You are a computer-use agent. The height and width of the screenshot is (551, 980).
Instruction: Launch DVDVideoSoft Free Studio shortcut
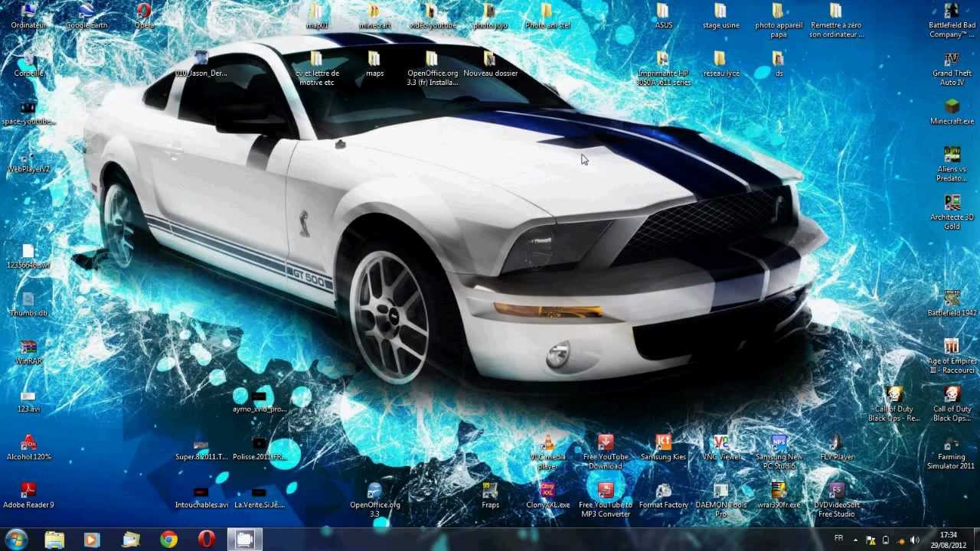tap(837, 500)
